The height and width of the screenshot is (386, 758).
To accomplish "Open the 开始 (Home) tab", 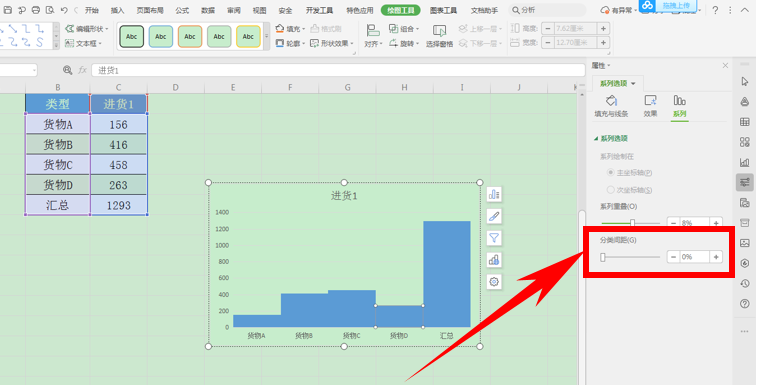I will pyautogui.click(x=92, y=10).
